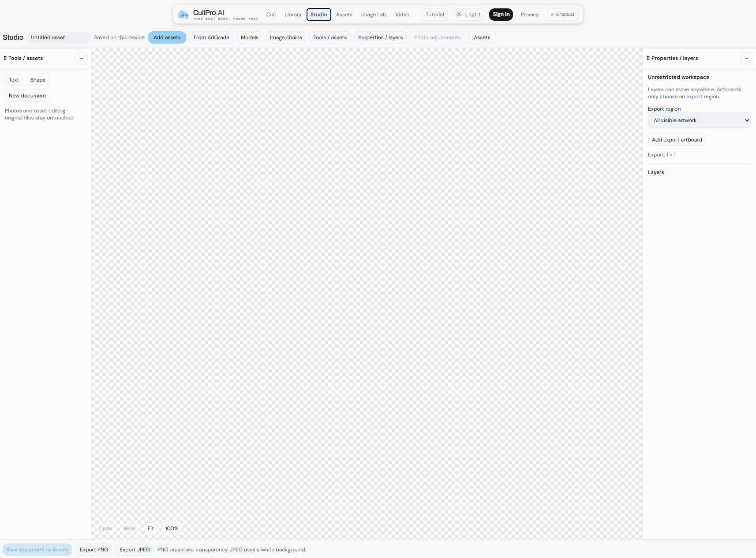Viewport: 756px width, 558px height.
Task: Fit the canvas to view
Action: pos(151,528)
